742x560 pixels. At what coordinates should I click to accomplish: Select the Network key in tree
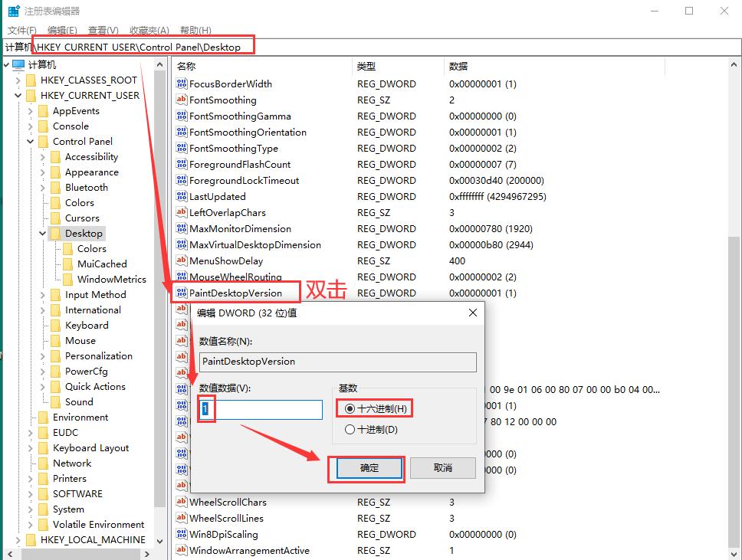click(72, 463)
